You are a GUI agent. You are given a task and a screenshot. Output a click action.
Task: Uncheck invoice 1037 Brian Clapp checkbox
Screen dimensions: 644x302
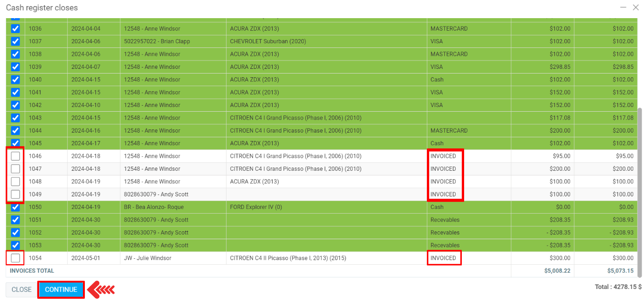[x=15, y=41]
